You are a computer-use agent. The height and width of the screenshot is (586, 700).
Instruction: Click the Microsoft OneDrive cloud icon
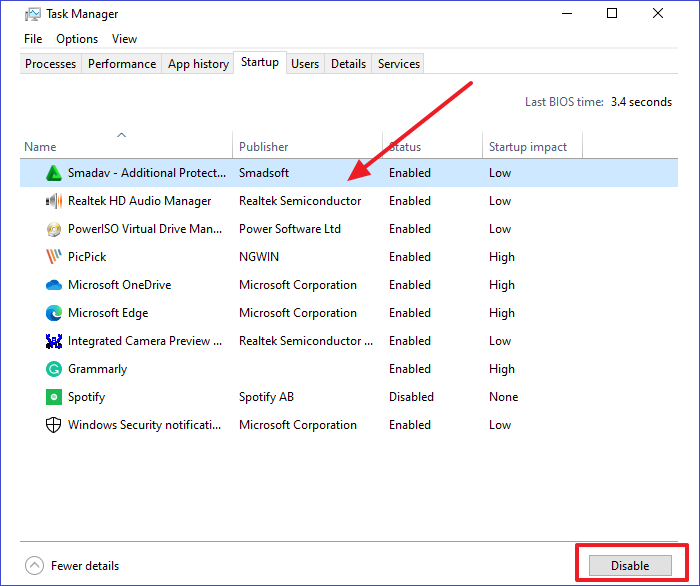(54, 285)
